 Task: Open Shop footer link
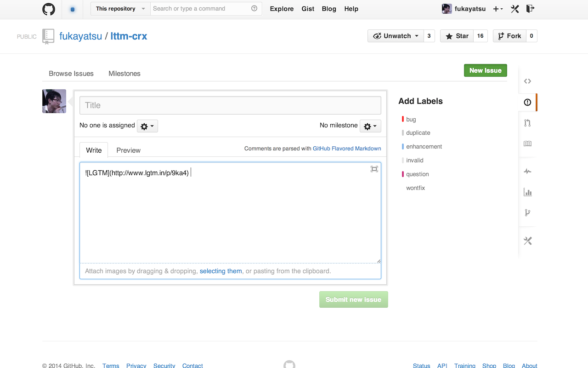point(489,366)
